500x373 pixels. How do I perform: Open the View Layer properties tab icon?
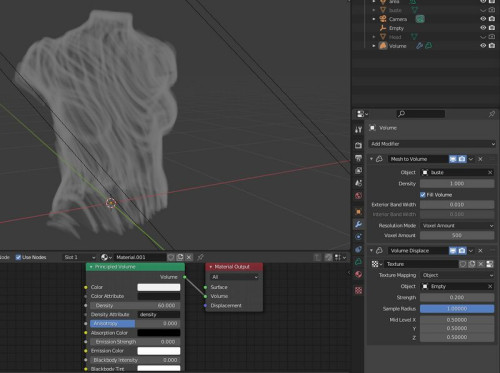tap(358, 170)
